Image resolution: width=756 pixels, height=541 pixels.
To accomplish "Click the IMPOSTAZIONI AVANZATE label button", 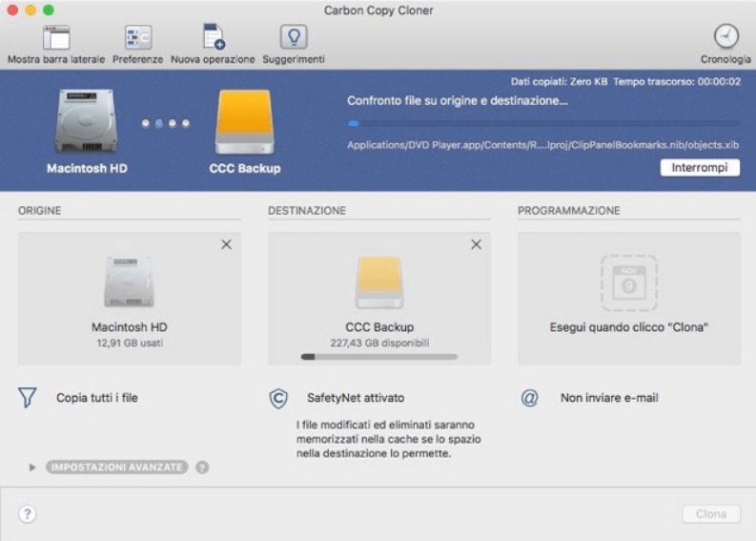I will point(116,468).
